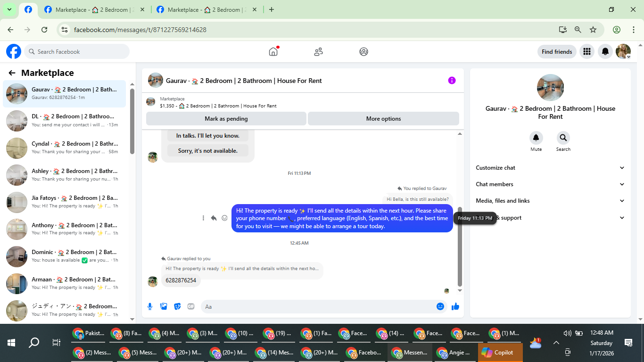644x362 pixels.
Task: Open the three-dot more menu on message
Action: point(203,218)
